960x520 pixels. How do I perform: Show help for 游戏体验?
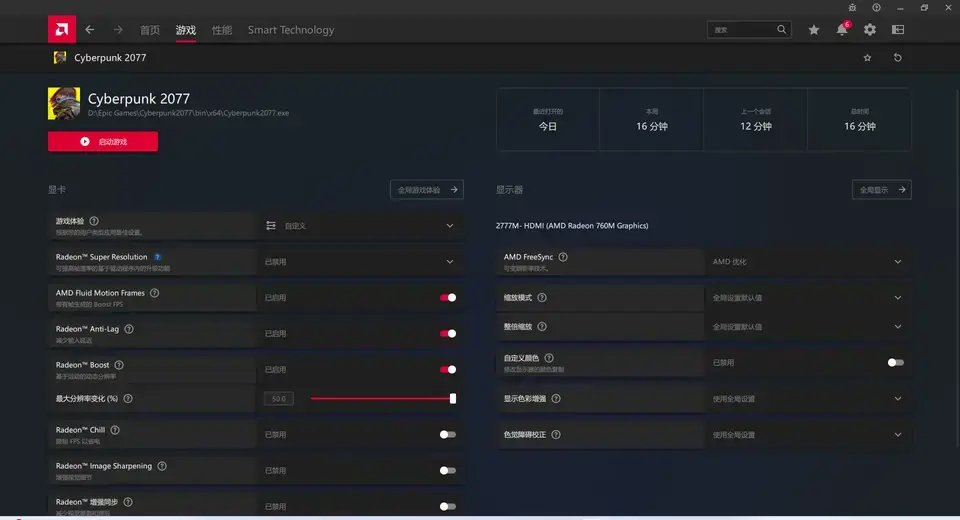click(x=94, y=221)
